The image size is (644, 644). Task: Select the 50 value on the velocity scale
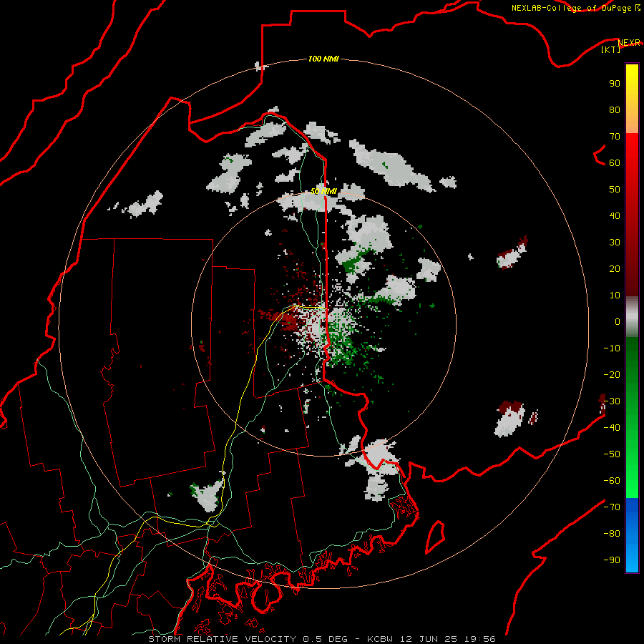coord(615,190)
